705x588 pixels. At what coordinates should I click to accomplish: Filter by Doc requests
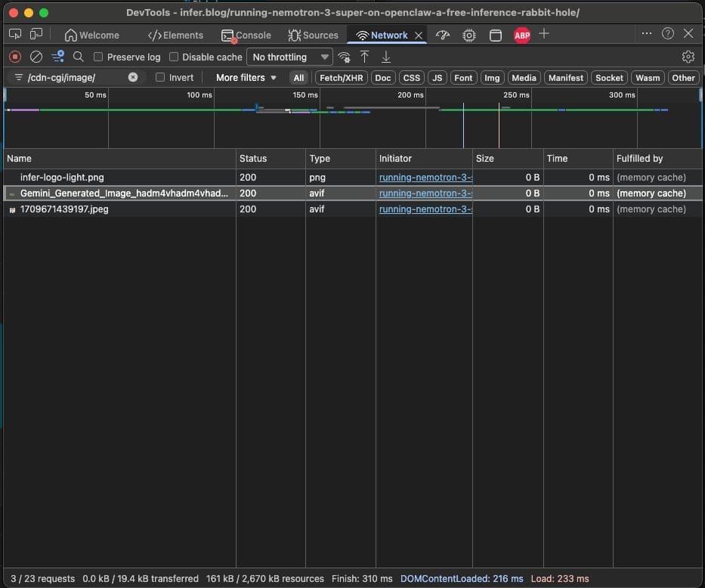coord(382,78)
